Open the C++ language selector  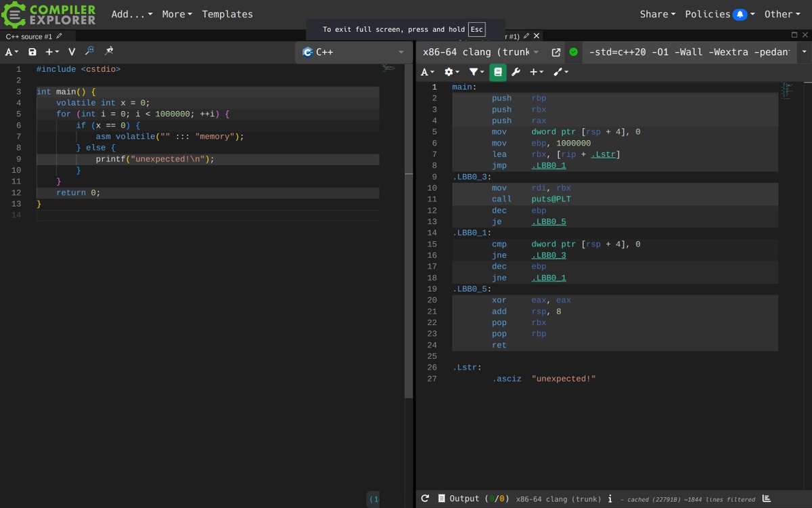click(353, 52)
